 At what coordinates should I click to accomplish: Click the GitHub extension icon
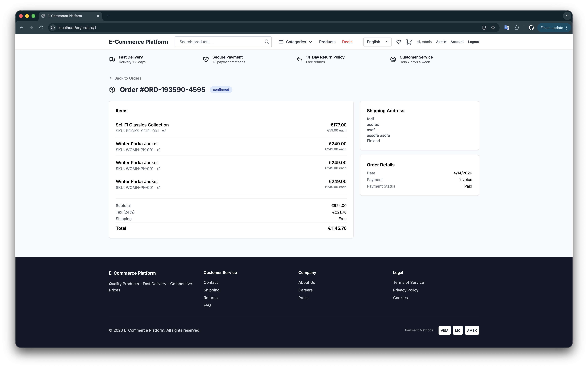(531, 28)
